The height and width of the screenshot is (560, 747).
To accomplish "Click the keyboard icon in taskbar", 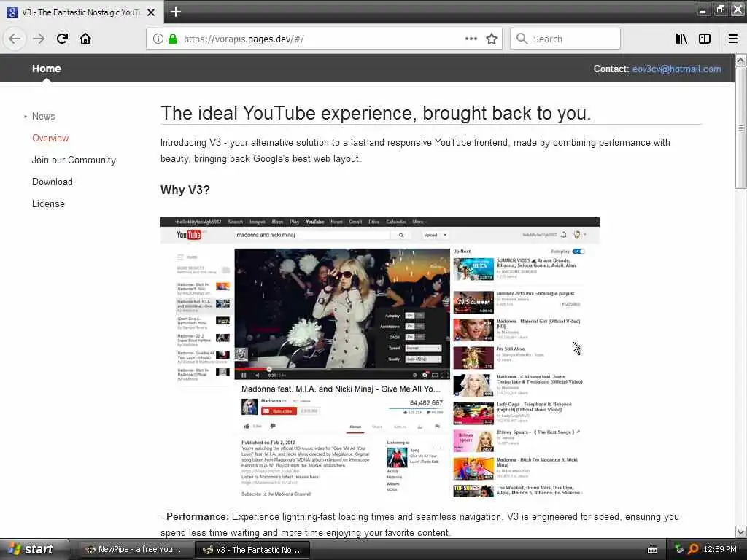I will point(652,550).
